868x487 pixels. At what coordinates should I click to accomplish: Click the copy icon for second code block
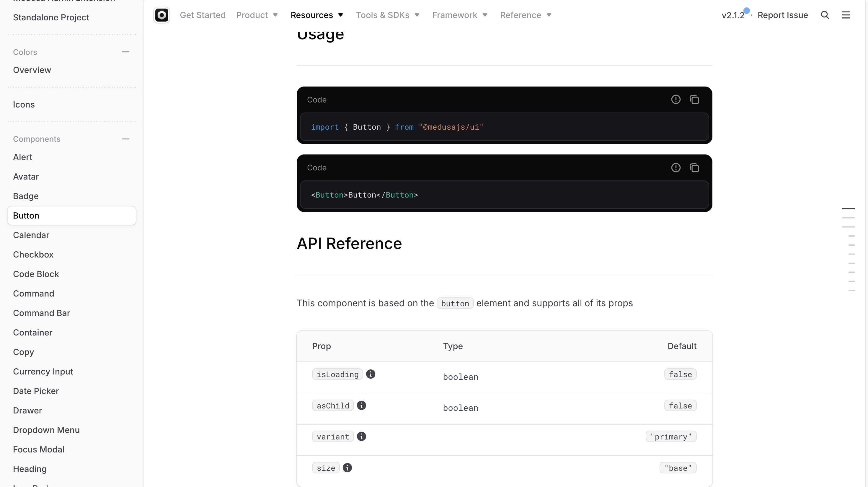(694, 167)
